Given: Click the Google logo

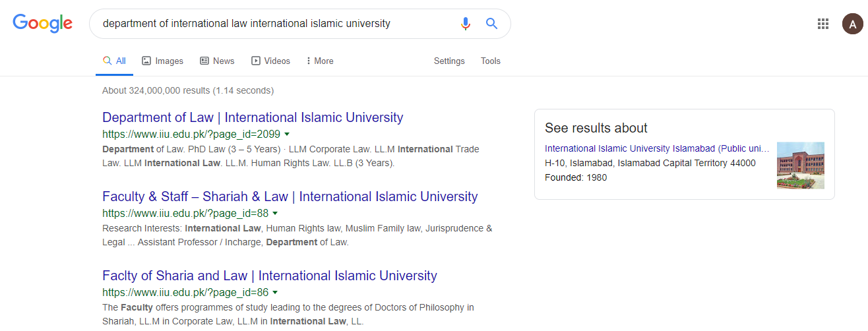Looking at the screenshot, I should point(43,24).
